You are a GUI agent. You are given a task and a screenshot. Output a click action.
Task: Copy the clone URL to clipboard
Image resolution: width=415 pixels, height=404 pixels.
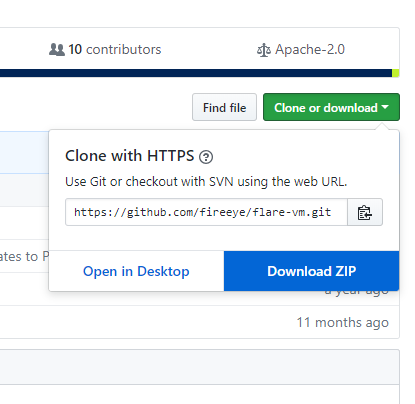(x=365, y=212)
